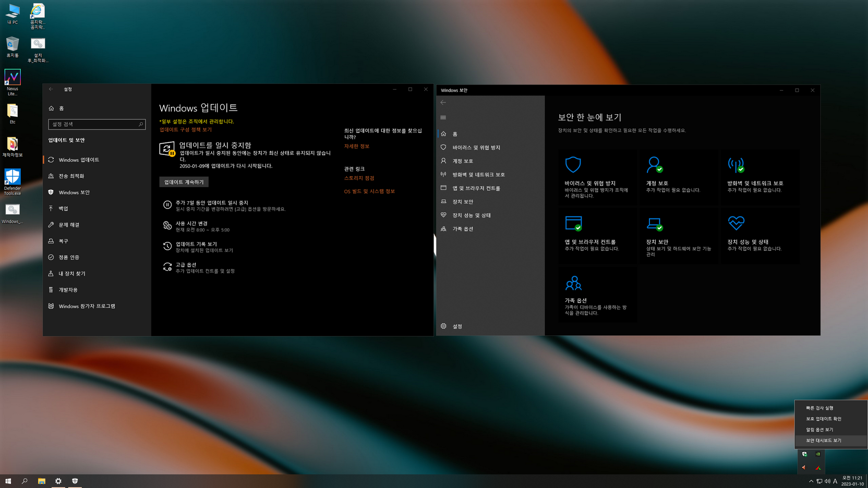Select Nexus Lite desktop icon
This screenshot has width=868, height=488.
point(13,83)
